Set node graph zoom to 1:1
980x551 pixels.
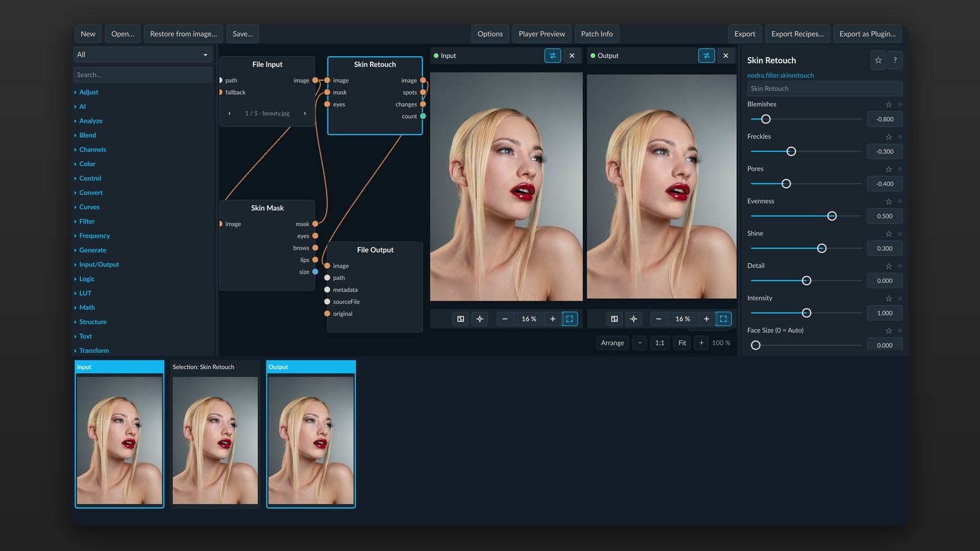[x=660, y=343]
